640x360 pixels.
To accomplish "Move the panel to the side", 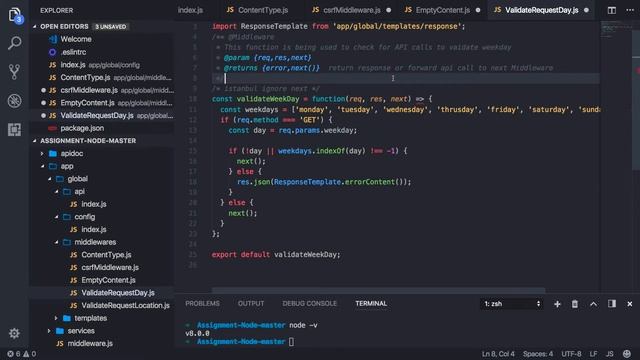I will 611,304.
